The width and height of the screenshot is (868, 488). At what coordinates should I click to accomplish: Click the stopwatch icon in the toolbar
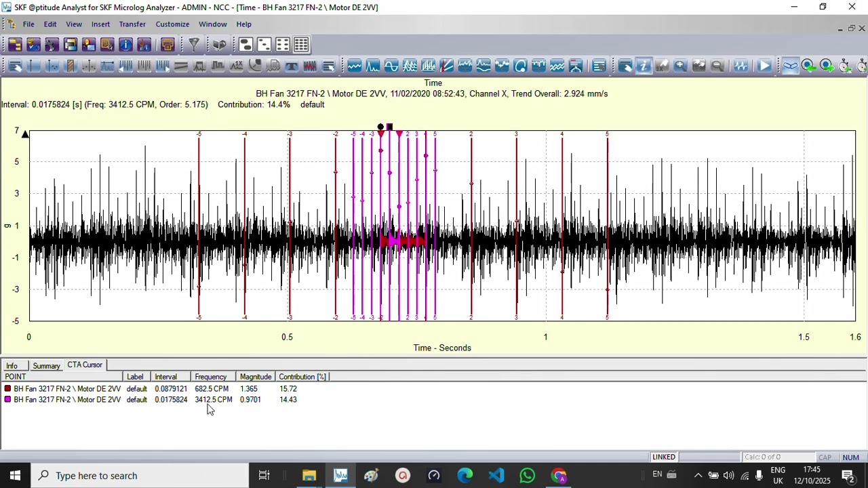click(845, 66)
